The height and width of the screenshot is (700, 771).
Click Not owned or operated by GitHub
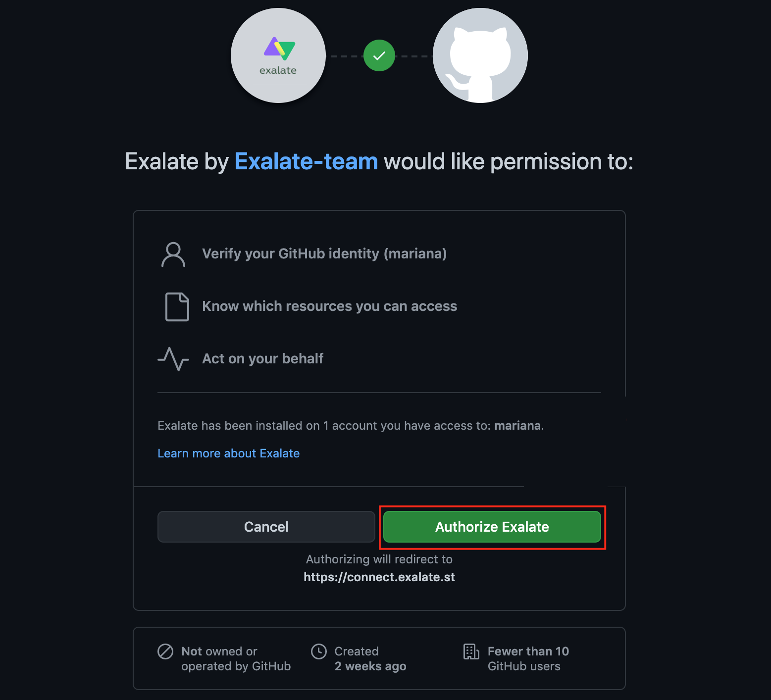[x=236, y=659]
